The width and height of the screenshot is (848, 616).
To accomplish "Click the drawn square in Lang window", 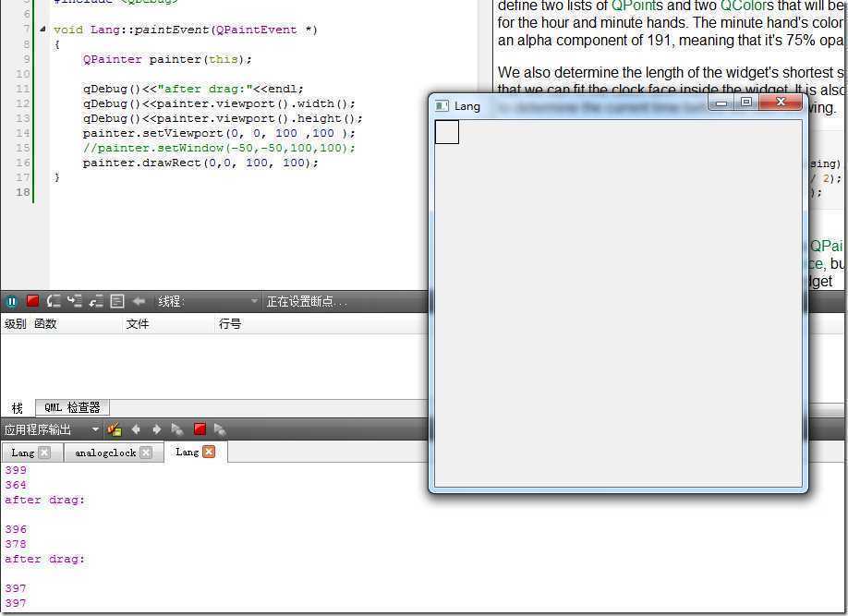I will 447,132.
